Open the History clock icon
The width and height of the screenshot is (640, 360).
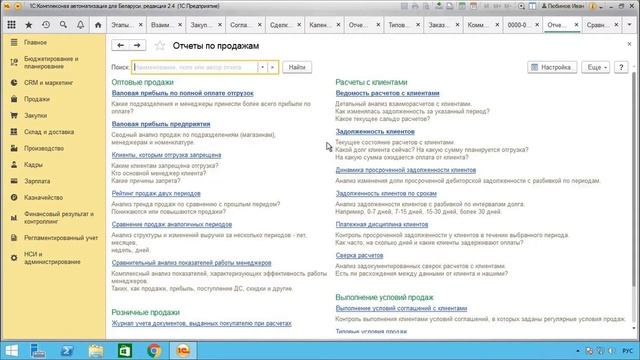(x=46, y=25)
